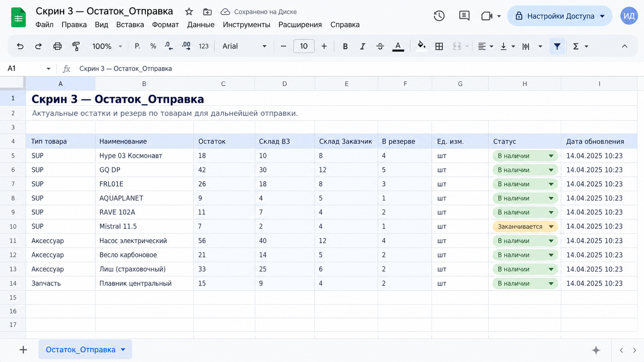Open the ИД account avatar

[629, 16]
